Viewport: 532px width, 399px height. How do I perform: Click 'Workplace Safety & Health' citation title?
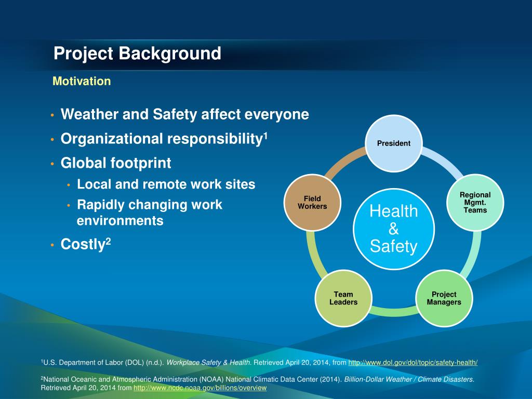click(209, 362)
